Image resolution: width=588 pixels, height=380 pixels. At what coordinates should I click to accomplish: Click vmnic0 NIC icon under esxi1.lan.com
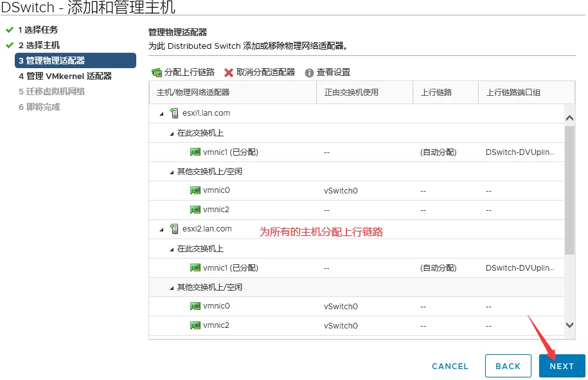[x=195, y=191]
